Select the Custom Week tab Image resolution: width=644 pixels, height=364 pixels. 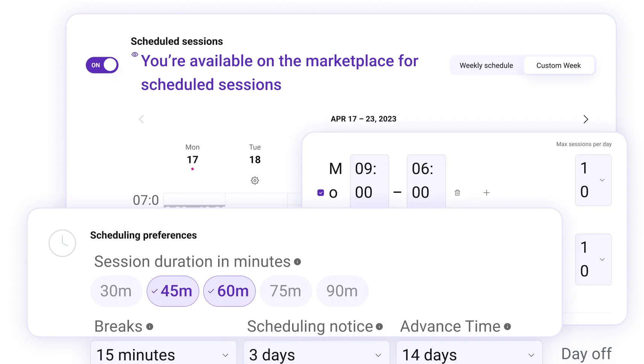[x=559, y=65]
